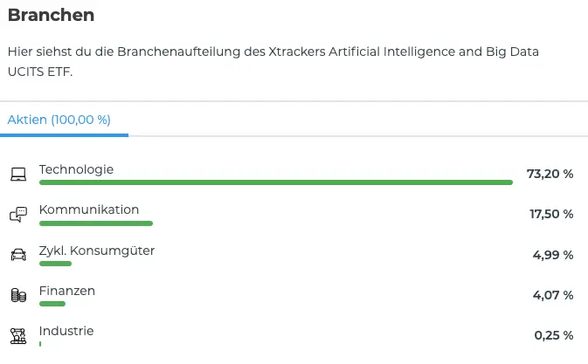Click the factory robot Industrie icon
The image size is (588, 364).
coord(18,335)
